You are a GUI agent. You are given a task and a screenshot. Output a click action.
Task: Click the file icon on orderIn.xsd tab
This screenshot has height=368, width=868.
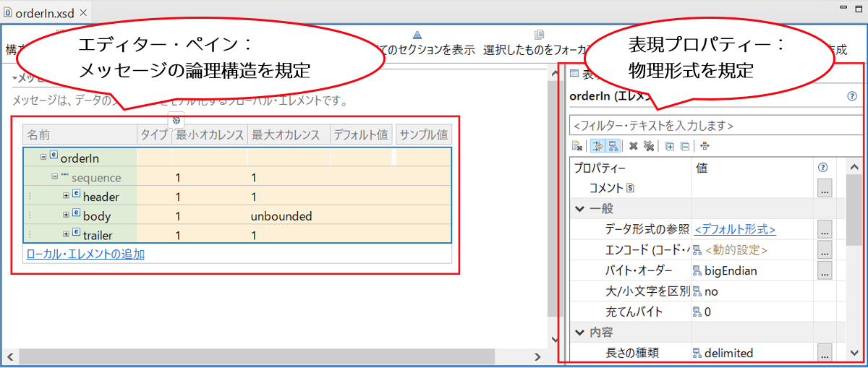[8, 12]
